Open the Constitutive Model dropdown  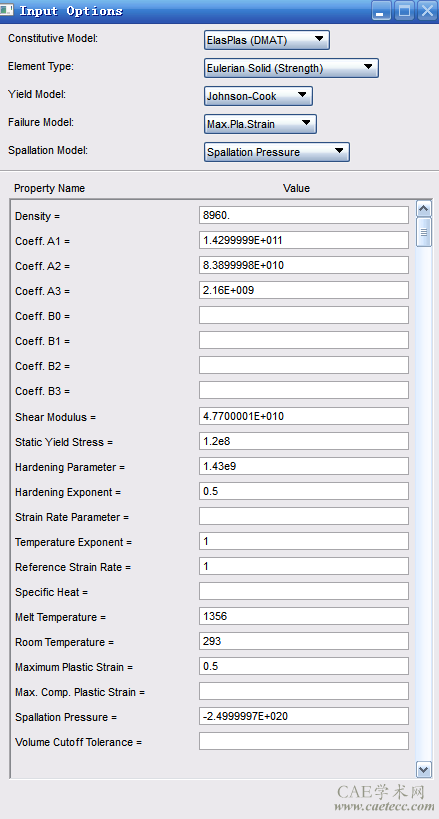click(267, 40)
